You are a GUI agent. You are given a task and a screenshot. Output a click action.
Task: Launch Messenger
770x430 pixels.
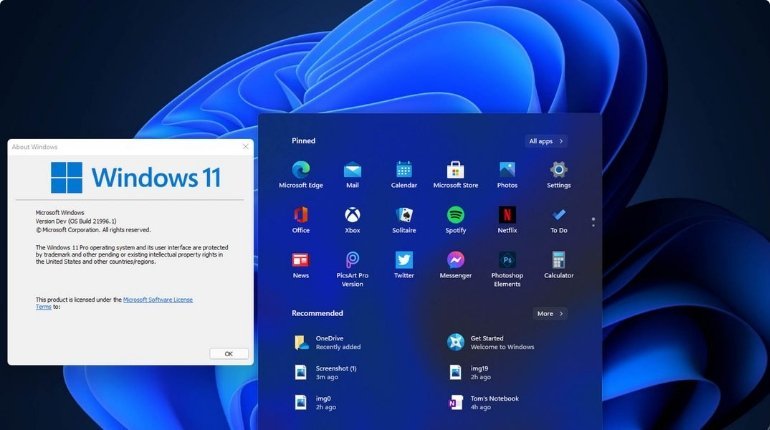tap(455, 265)
